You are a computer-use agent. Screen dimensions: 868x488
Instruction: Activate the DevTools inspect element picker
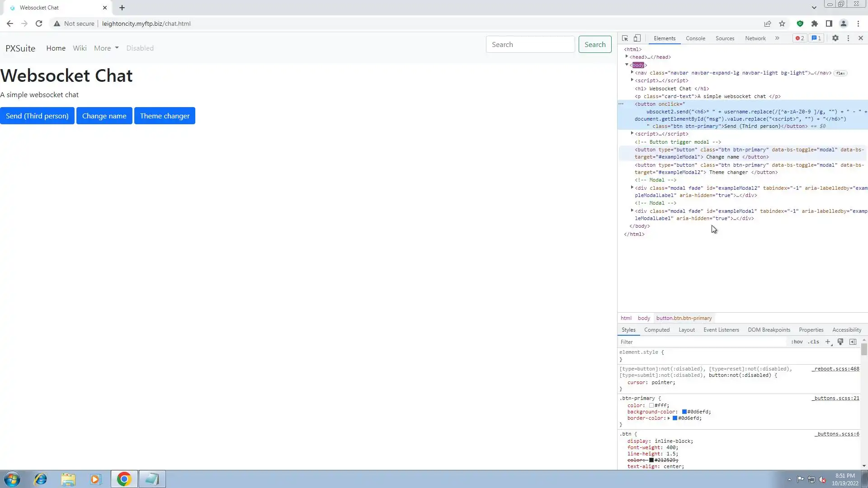tap(625, 38)
